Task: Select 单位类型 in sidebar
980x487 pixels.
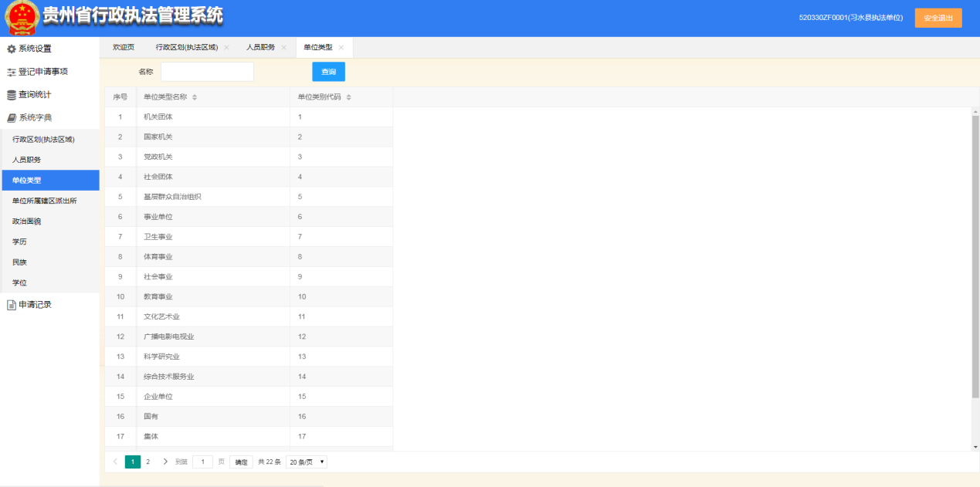Action: click(49, 180)
